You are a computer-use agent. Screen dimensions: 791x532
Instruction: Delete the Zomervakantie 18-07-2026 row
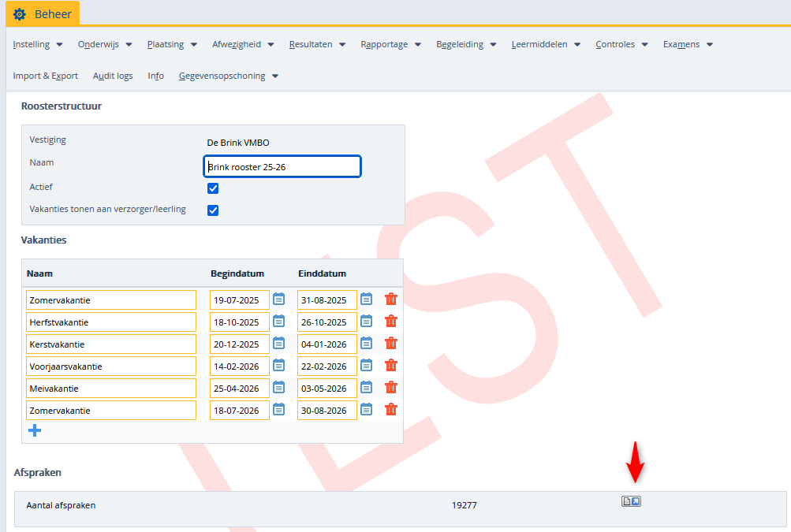coord(391,410)
